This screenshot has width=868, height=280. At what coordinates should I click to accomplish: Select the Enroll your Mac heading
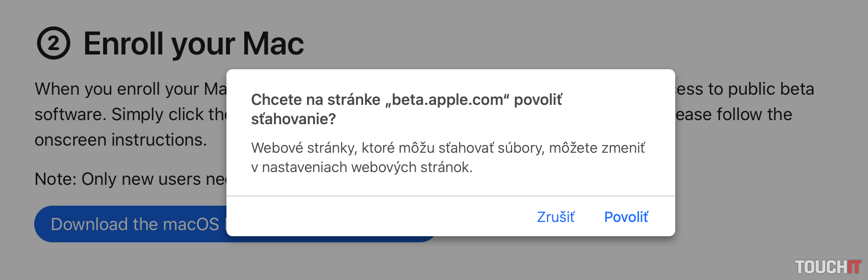193,44
